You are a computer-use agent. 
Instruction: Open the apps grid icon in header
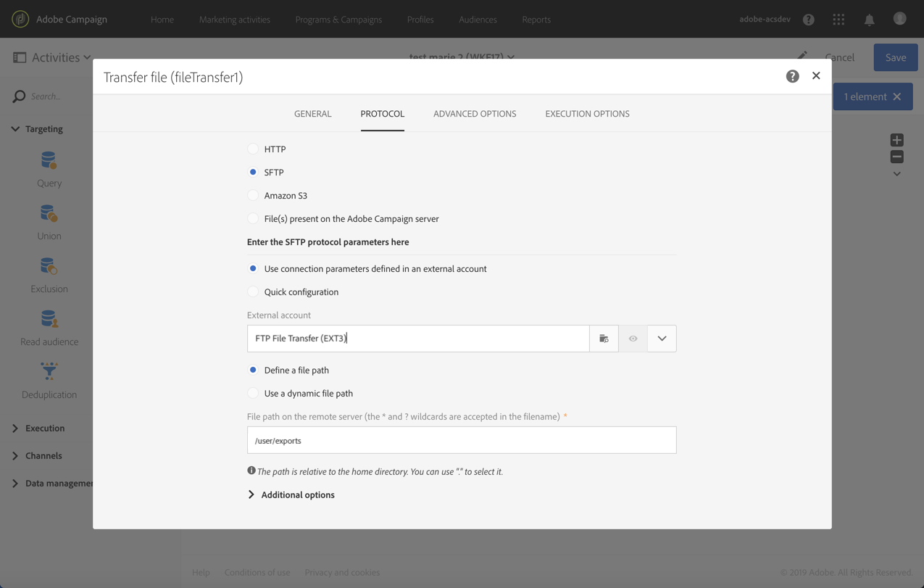[x=838, y=20]
